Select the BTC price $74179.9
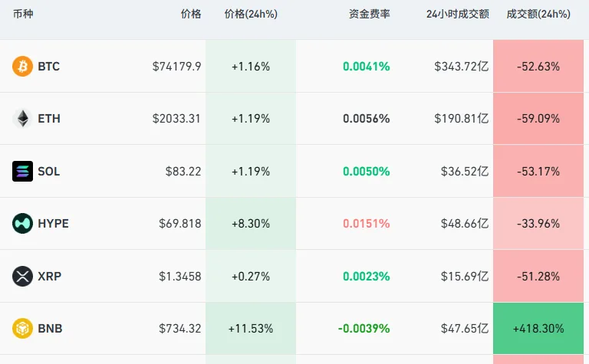Screen dimensions: 589x364 176,67
